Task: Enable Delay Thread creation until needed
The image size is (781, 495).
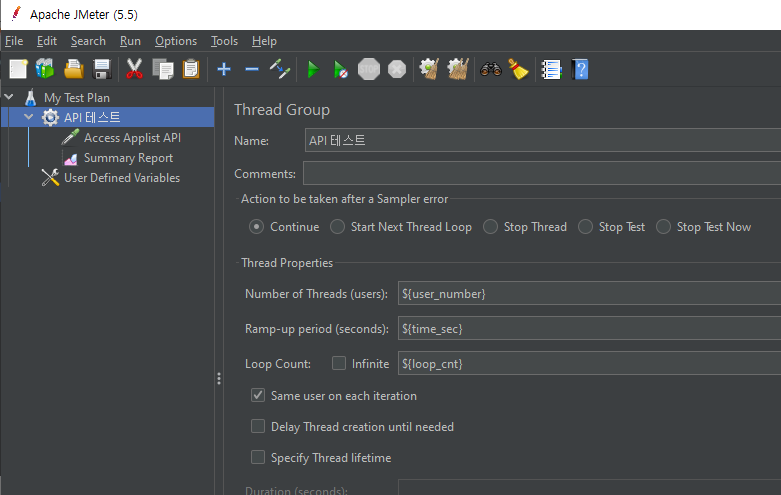Action: tap(258, 426)
